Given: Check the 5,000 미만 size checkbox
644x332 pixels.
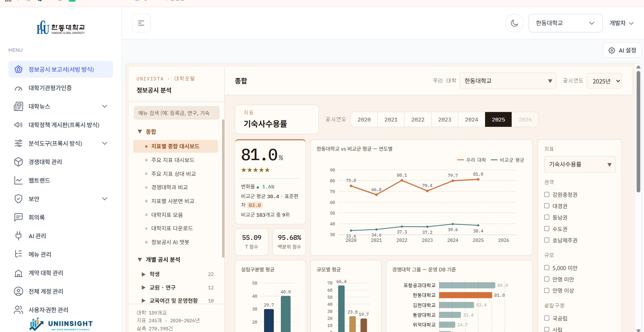Looking at the screenshot, I should [x=547, y=268].
